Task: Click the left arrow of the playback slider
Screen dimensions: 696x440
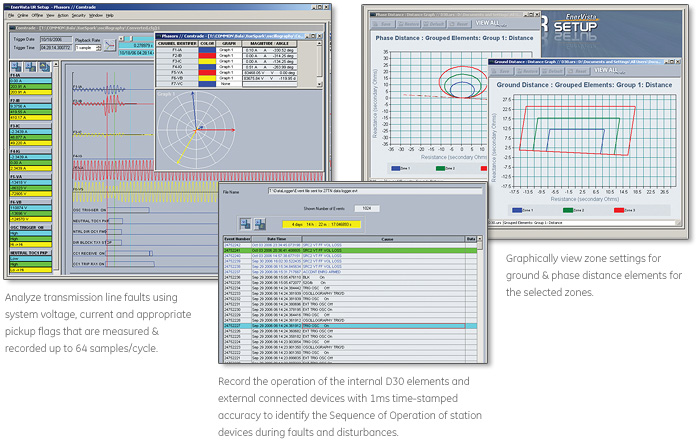Action: pos(121,39)
